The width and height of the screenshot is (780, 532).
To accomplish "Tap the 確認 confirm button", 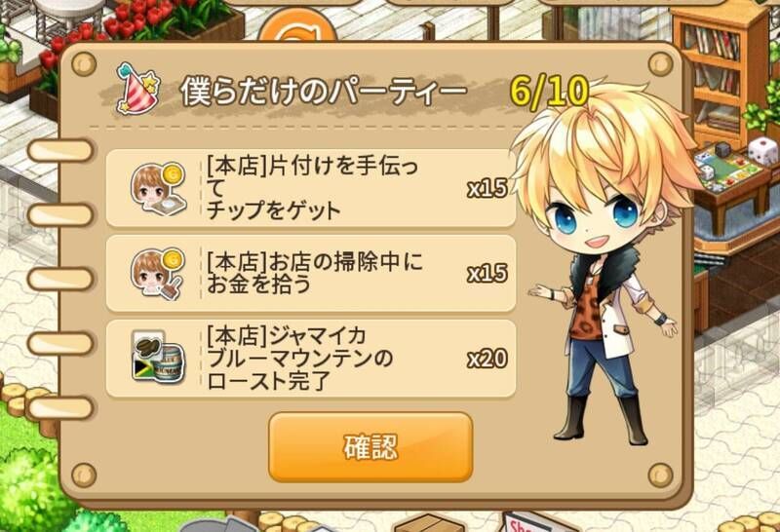I will (370, 447).
